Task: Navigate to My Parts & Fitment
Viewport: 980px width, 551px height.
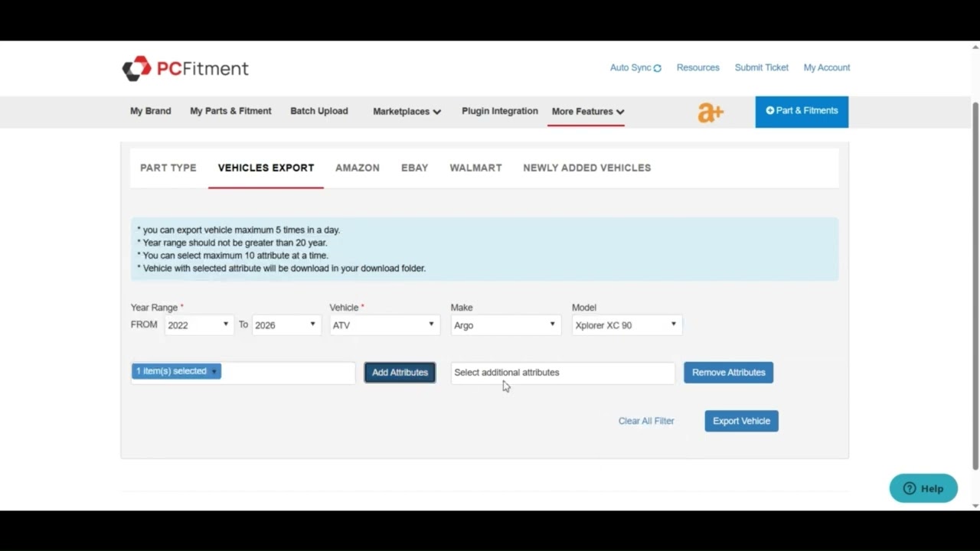Action: (230, 111)
